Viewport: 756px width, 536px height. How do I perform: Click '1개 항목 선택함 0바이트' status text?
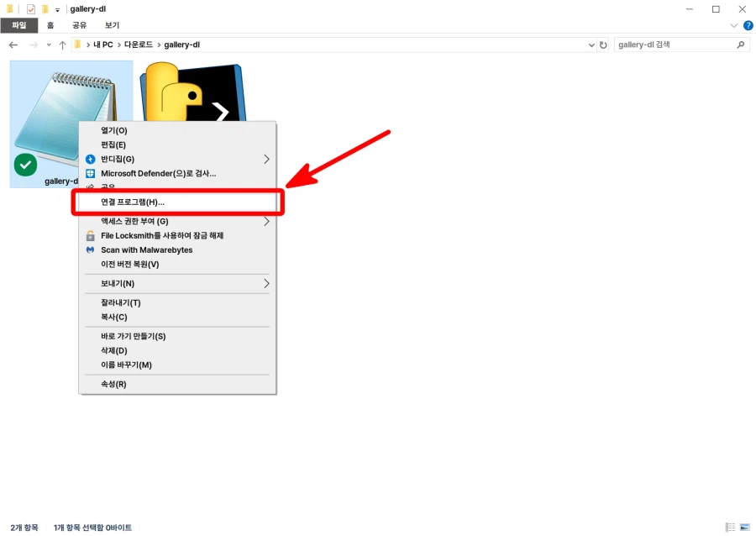(92, 528)
